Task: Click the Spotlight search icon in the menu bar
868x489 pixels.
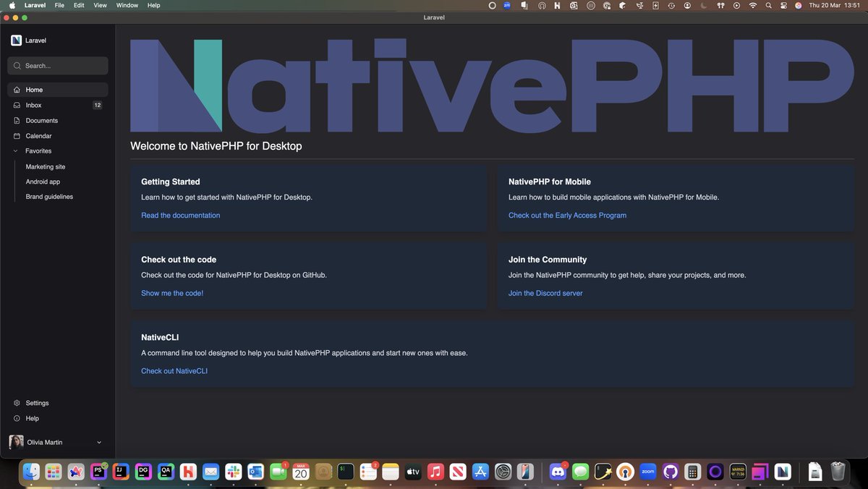Action: coord(768,5)
